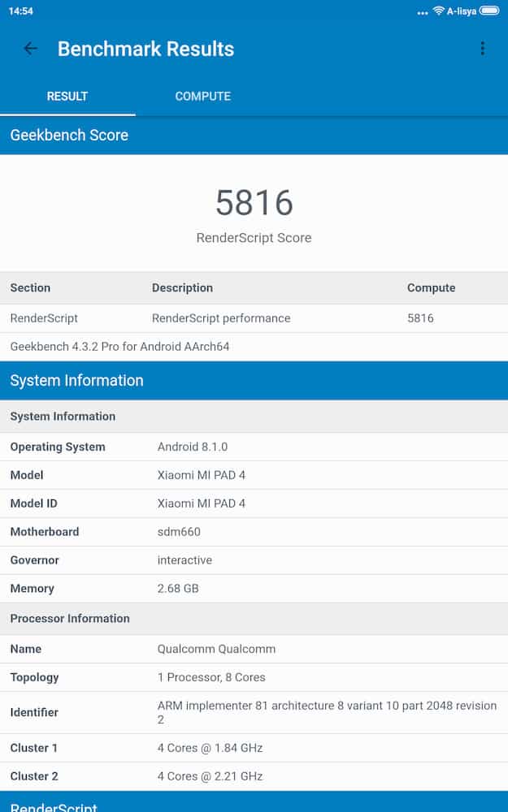Tap the Identifier ARM implementer row
This screenshot has width=508, height=812.
[254, 712]
